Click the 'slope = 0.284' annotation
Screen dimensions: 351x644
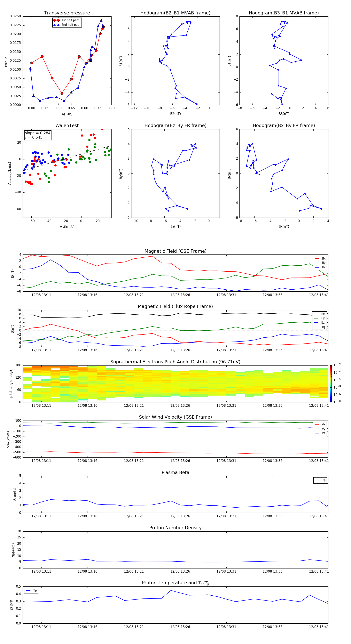point(37,133)
